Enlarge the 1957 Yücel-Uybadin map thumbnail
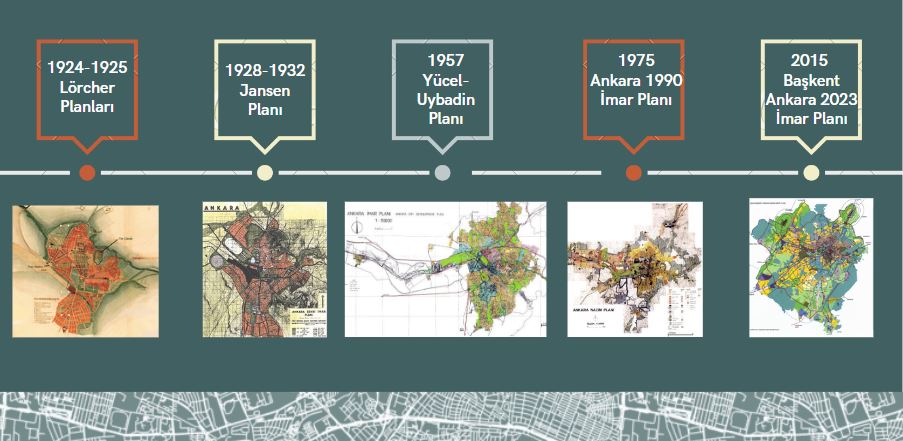Screen dimensions: 903x441 click(446, 269)
